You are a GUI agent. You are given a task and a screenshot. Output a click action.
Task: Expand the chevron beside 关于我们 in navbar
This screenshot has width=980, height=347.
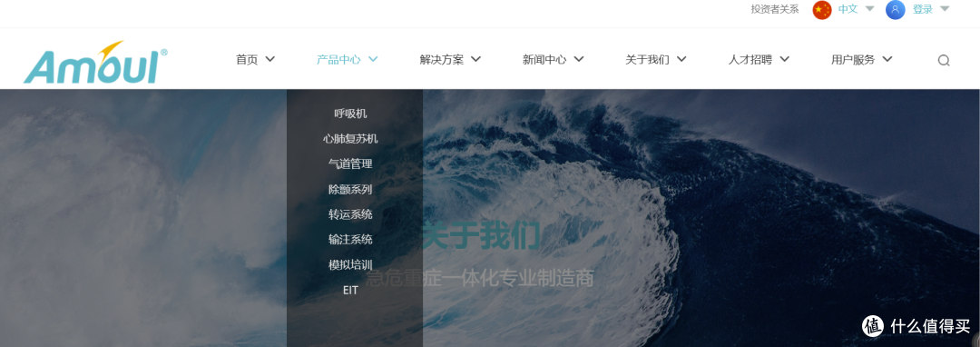681,59
